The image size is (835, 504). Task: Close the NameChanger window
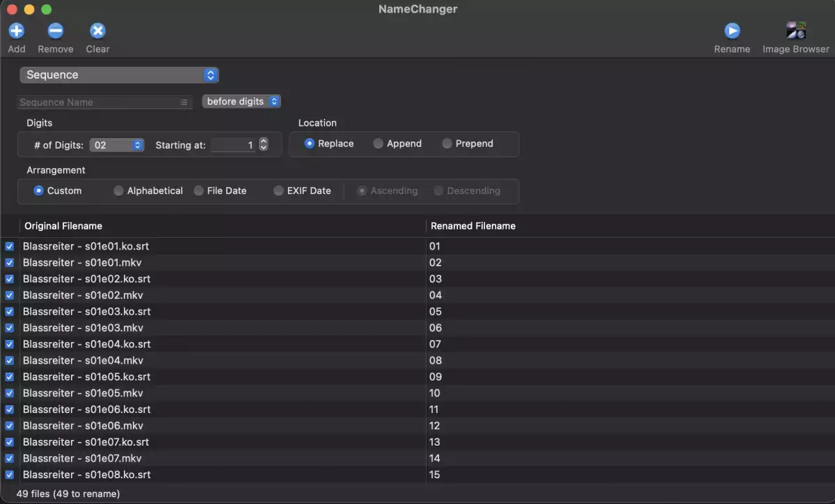(12, 10)
